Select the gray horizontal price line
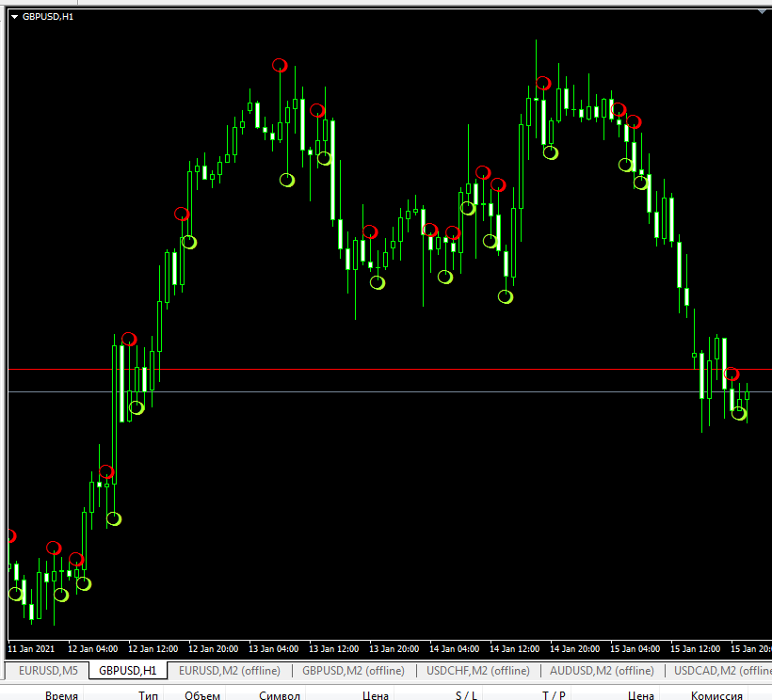This screenshot has height=700, width=772. point(390,392)
